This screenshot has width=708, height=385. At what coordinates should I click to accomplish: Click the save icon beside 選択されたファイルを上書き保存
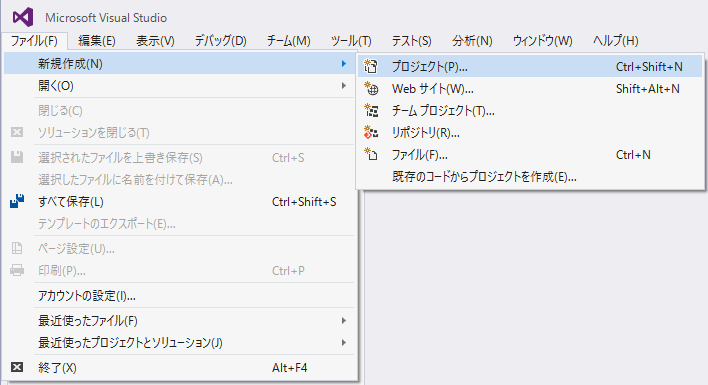[x=17, y=157]
